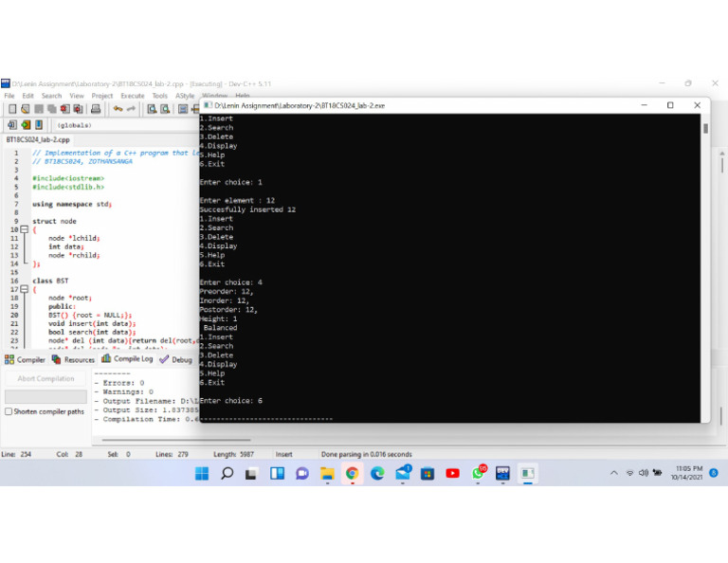The image size is (728, 563).
Task: Open the Execute menu
Action: [133, 96]
